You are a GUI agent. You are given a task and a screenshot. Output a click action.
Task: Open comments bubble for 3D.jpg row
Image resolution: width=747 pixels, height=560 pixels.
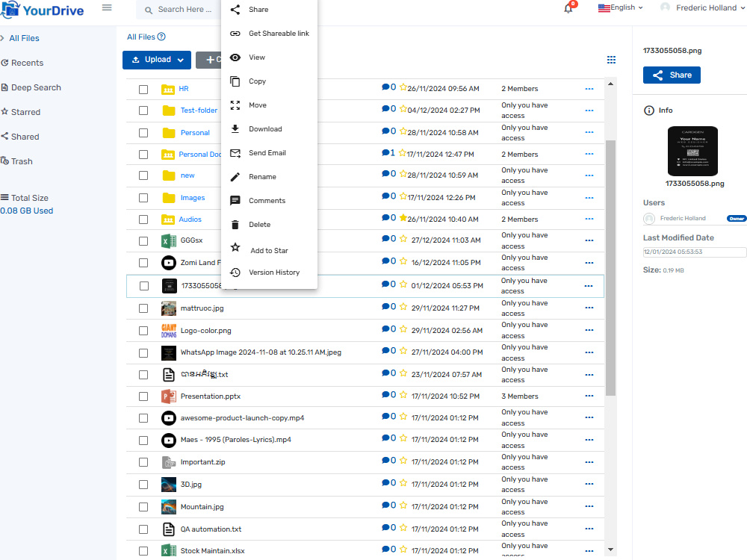(x=385, y=483)
